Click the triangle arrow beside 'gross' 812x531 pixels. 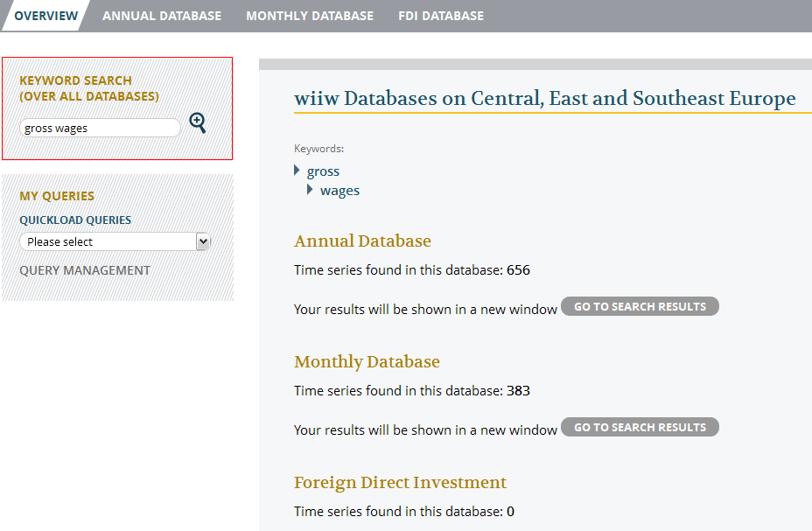[x=297, y=171]
